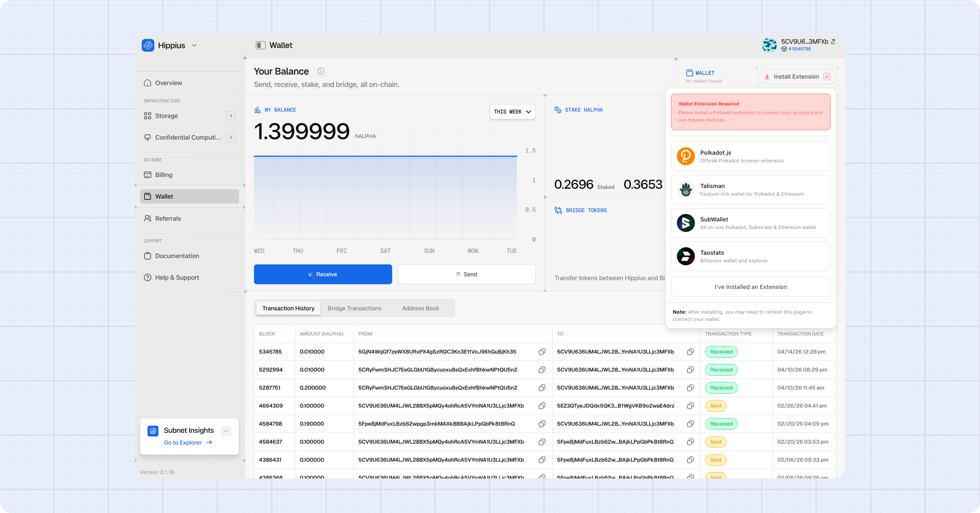This screenshot has height=513, width=980.
Task: Click the account avatar identicon
Action: coord(769,45)
